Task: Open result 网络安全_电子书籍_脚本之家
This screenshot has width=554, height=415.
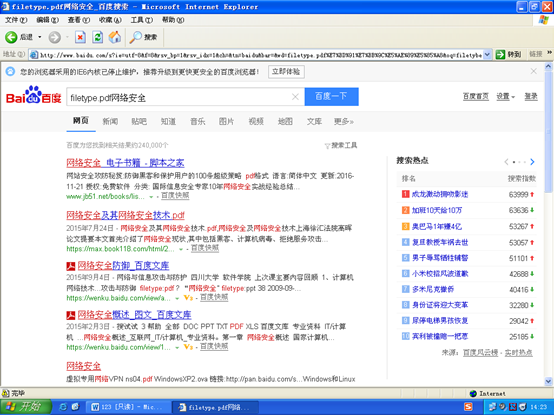Action: (125, 163)
